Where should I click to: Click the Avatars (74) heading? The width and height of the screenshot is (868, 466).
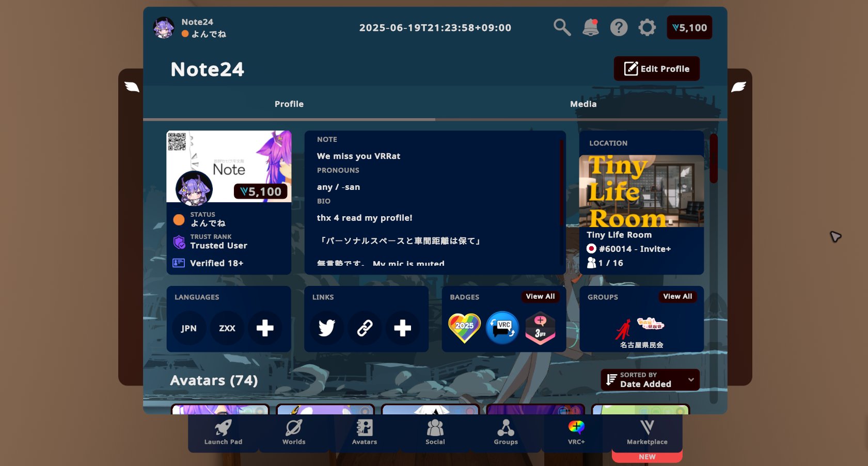214,380
